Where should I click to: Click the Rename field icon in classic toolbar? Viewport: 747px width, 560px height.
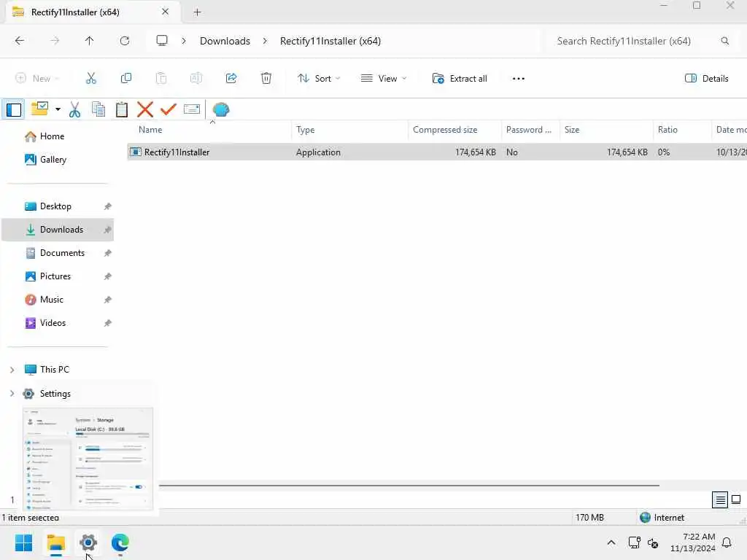pos(192,109)
